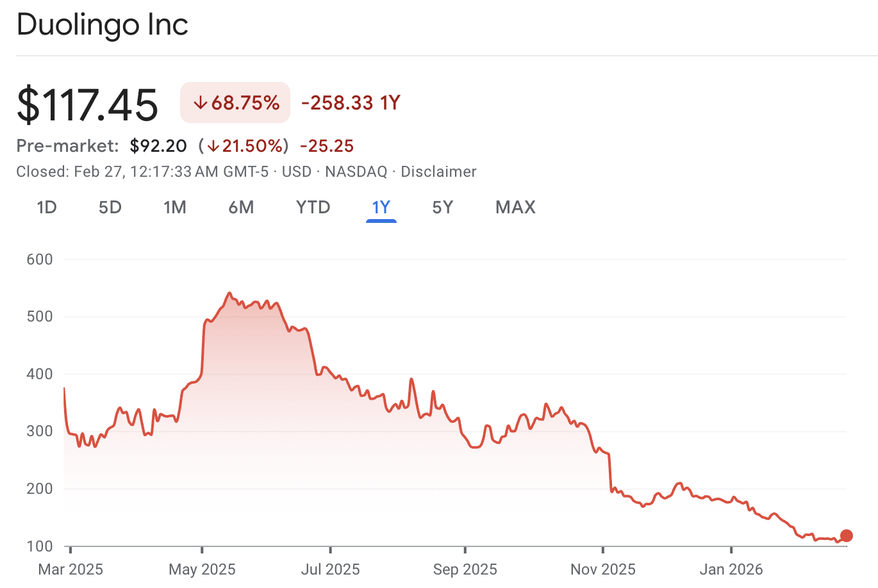The height and width of the screenshot is (588, 878).
Task: Show the 1M chart range
Action: pyautogui.click(x=175, y=208)
